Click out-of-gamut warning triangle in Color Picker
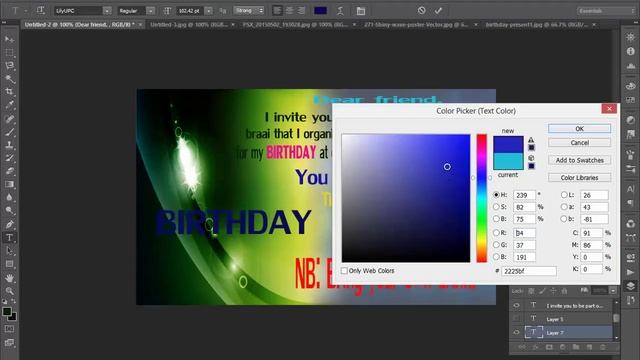Image resolution: width=640 pixels, height=360 pixels. point(531,140)
